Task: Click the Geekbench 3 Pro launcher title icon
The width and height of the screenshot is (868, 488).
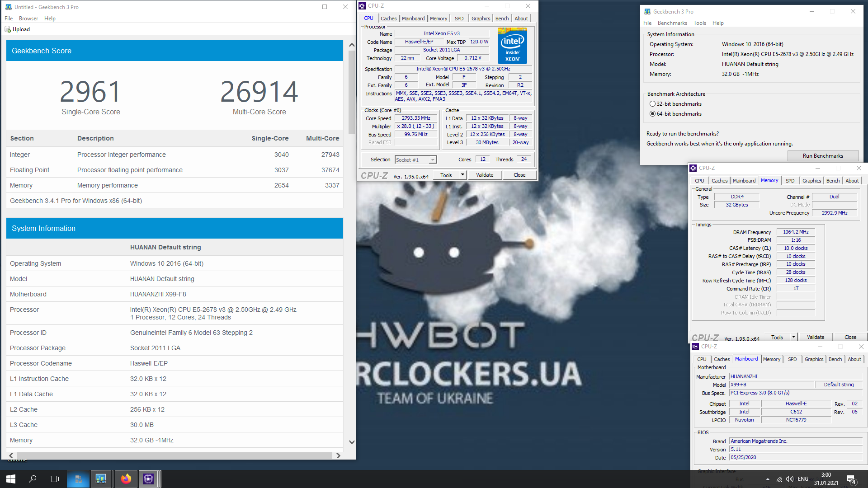Action: 647,12
